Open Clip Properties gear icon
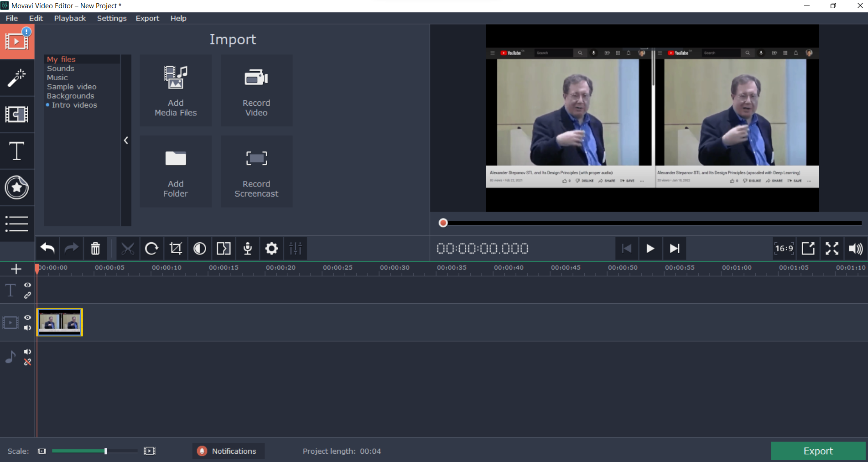The image size is (868, 462). pos(271,249)
